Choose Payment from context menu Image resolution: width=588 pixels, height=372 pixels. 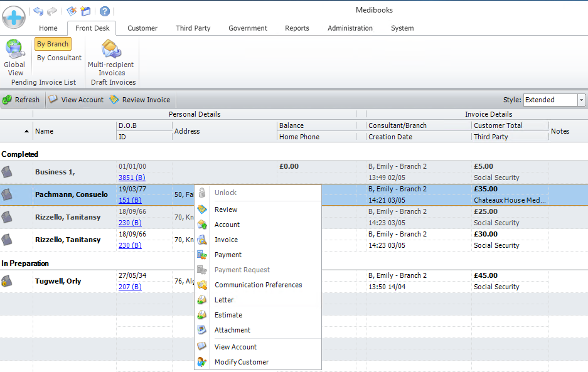(x=228, y=255)
